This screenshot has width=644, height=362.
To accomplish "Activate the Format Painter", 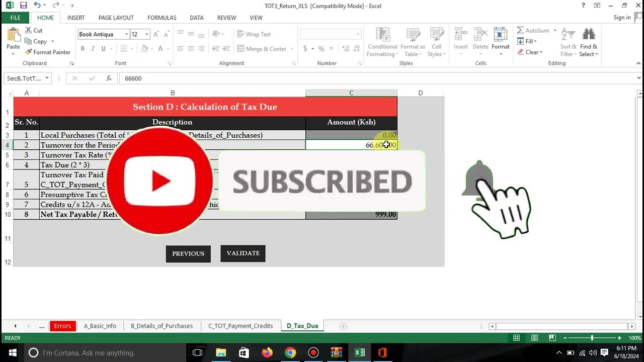I will click(47, 52).
